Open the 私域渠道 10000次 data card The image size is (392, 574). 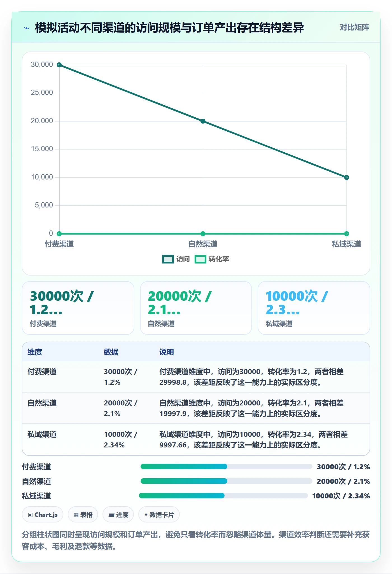pos(314,308)
